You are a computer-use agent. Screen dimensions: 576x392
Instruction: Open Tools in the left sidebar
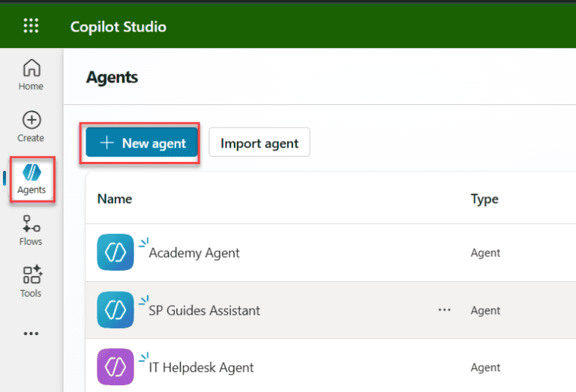point(31,282)
